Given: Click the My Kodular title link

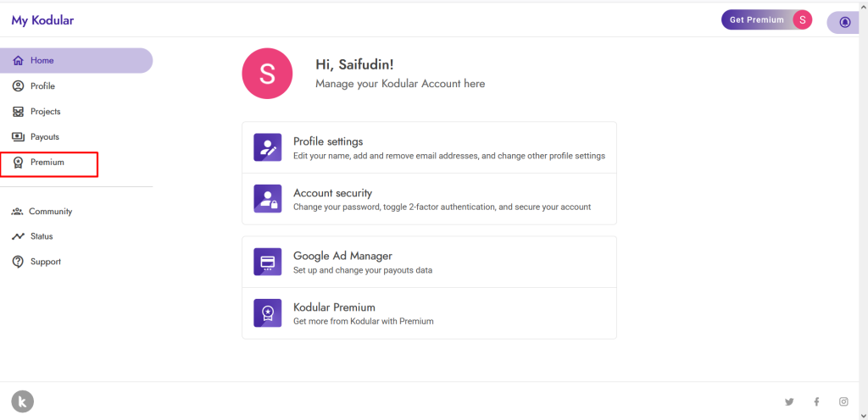Looking at the screenshot, I should (x=42, y=20).
